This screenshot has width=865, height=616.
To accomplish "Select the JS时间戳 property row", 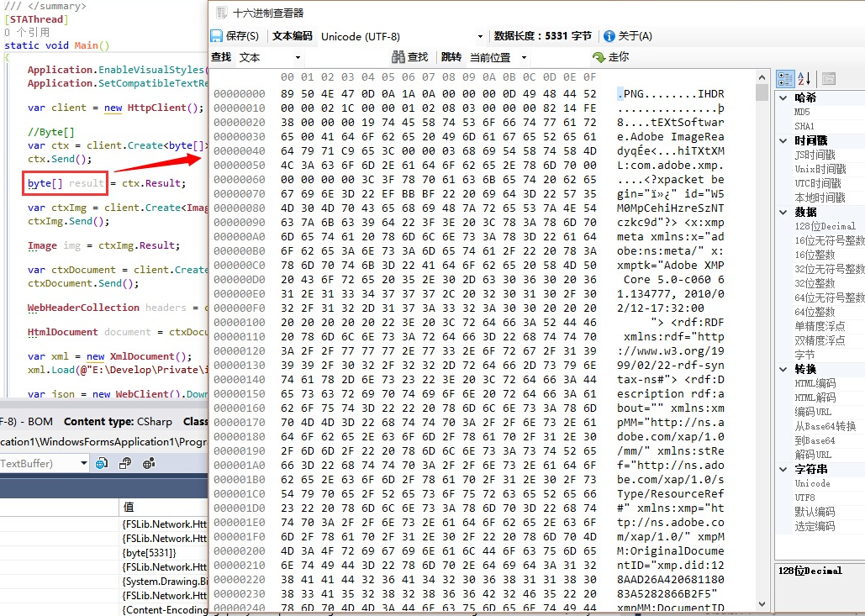I will [827, 155].
